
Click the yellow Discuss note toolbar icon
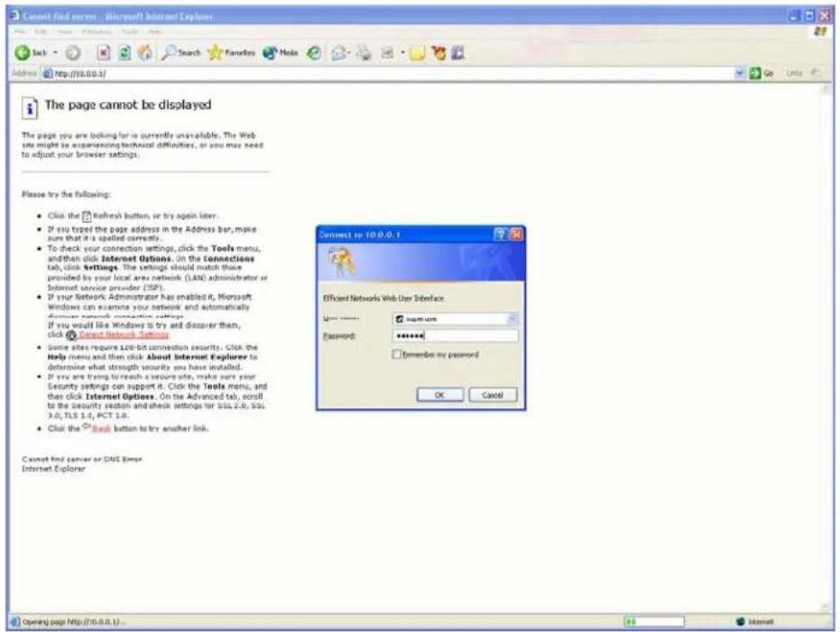pos(418,53)
